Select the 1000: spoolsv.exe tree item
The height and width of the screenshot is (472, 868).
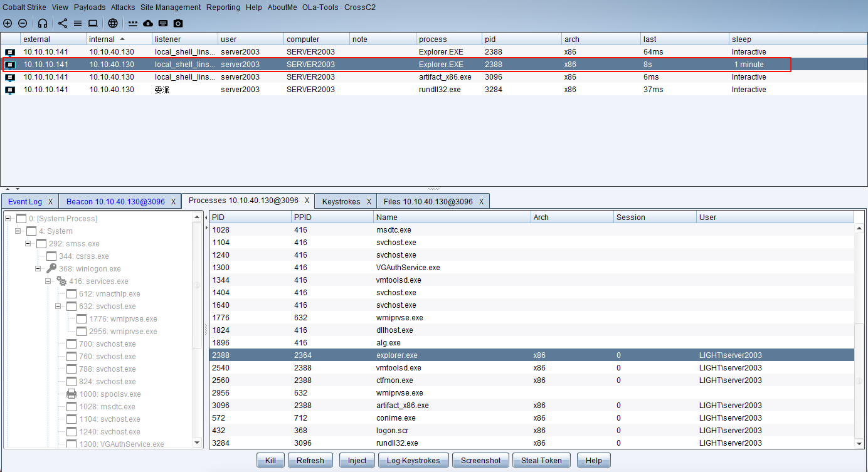[110, 394]
